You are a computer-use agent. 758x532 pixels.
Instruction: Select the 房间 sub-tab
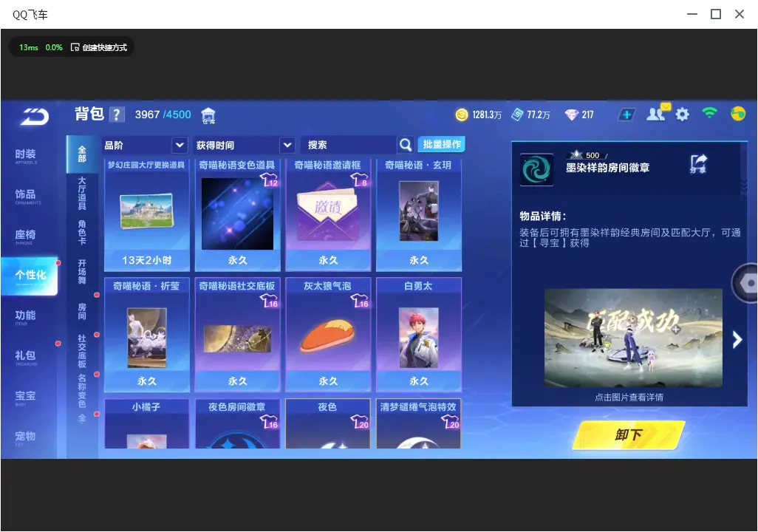tap(82, 312)
